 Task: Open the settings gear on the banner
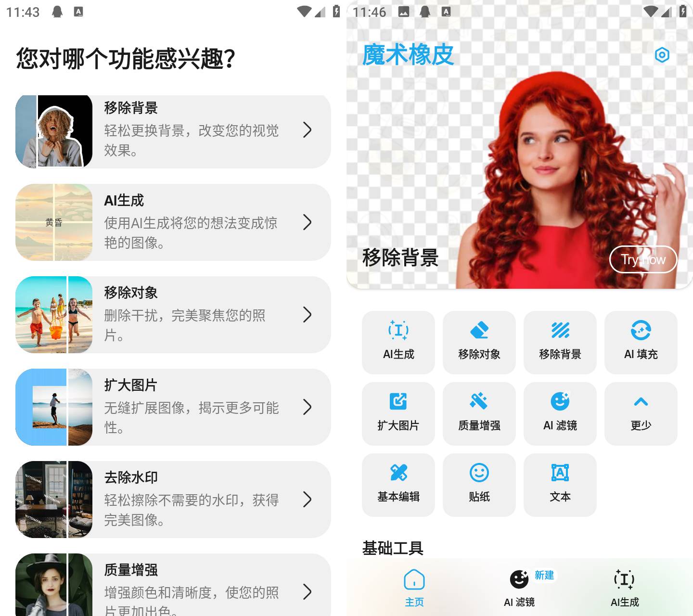pyautogui.click(x=663, y=55)
